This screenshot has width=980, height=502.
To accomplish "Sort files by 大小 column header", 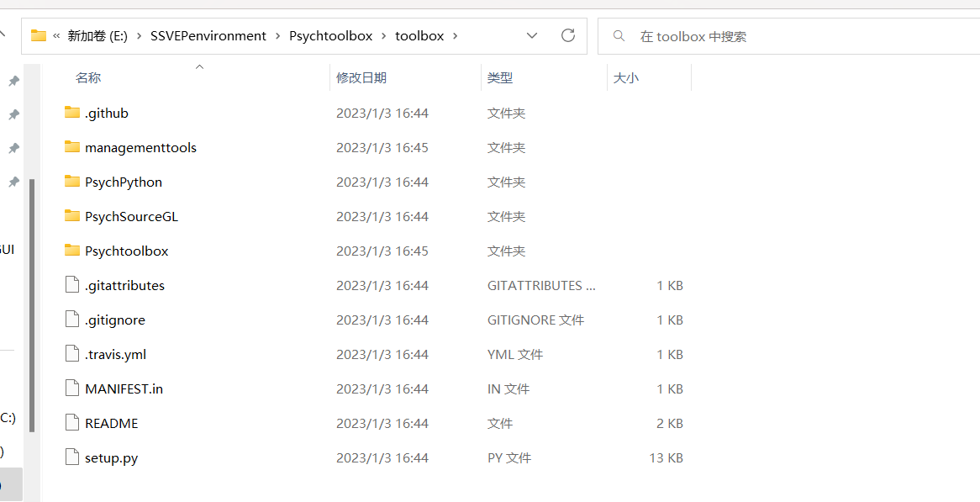I will (x=627, y=77).
